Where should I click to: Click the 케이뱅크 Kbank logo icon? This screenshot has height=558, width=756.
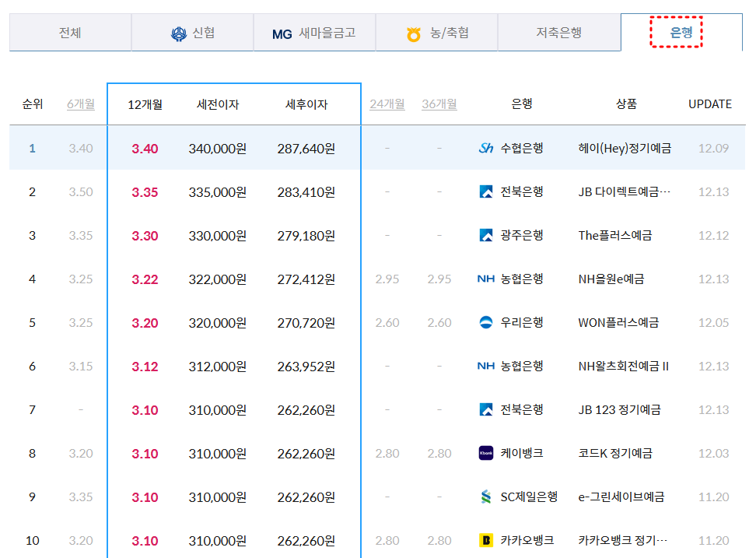coord(486,453)
